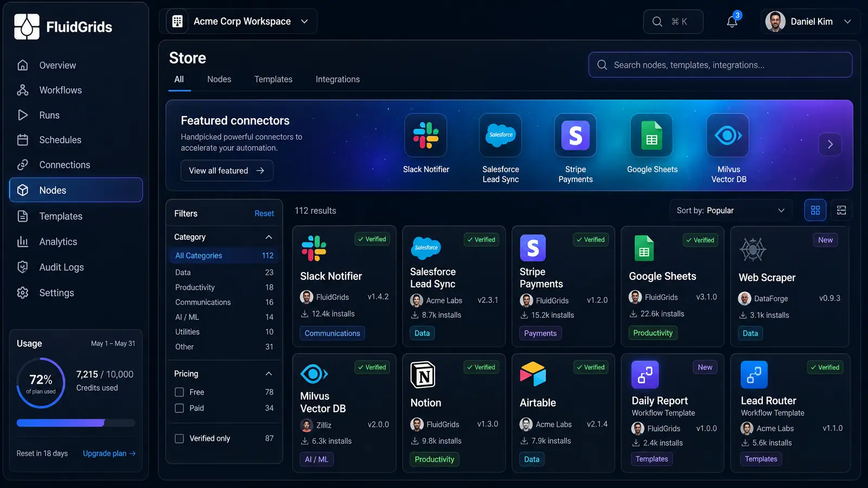Open Analytics bar chart icon

coord(23,242)
